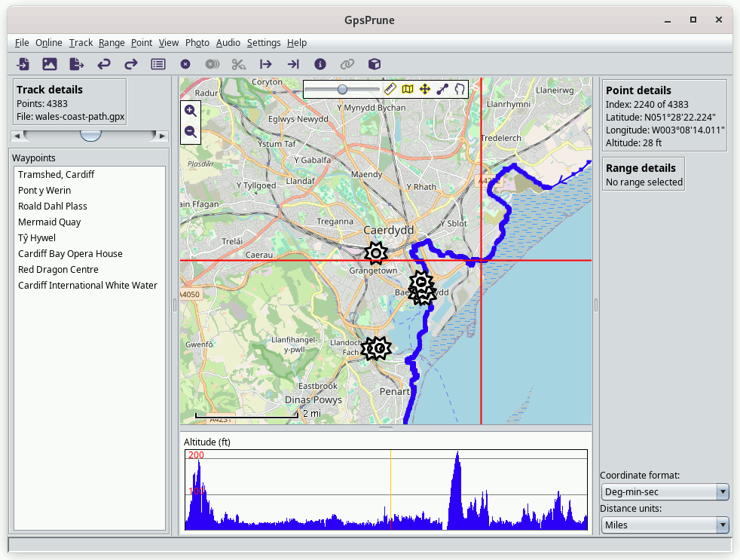Click the map transparency slider
The height and width of the screenshot is (560, 740).
click(x=343, y=89)
